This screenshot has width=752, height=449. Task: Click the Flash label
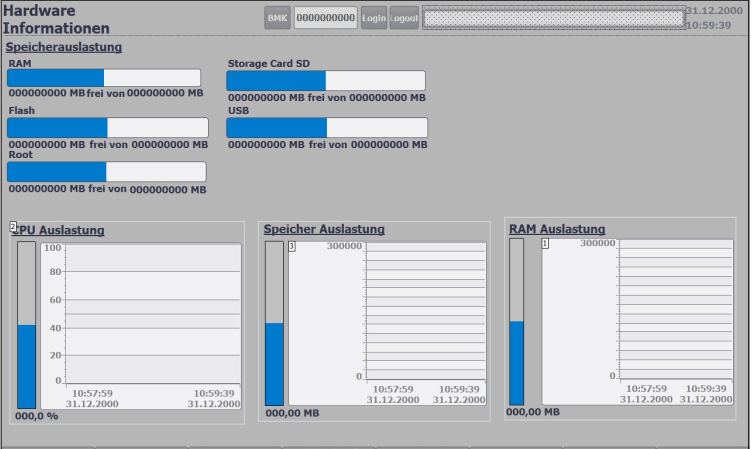point(22,110)
